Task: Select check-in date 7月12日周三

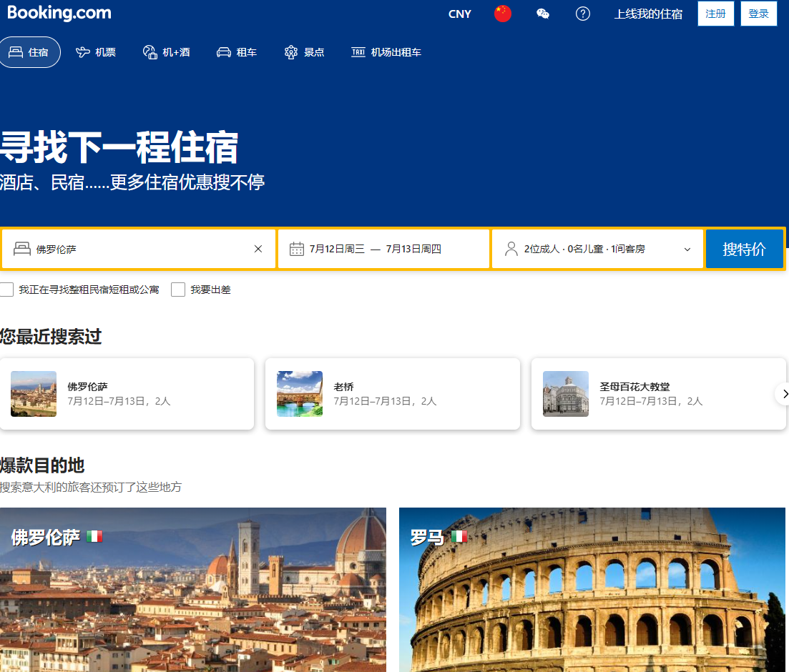Action: coord(337,249)
